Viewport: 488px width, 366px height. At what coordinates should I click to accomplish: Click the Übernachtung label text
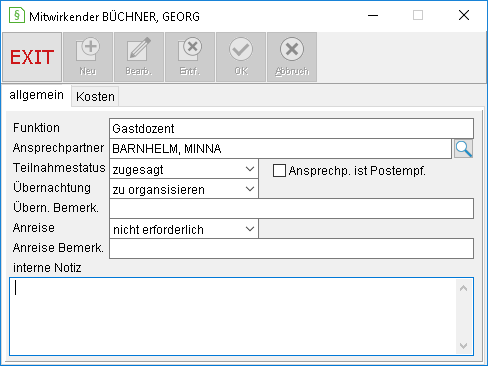pos(52,188)
